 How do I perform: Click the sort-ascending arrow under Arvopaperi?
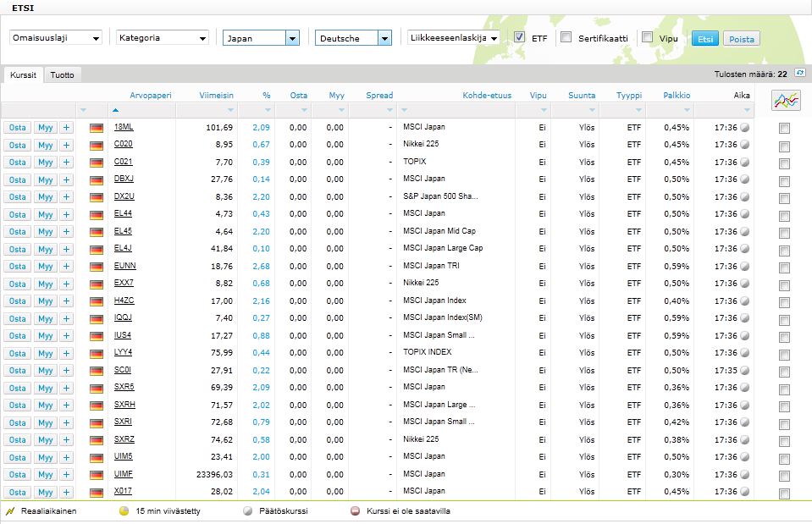click(115, 110)
